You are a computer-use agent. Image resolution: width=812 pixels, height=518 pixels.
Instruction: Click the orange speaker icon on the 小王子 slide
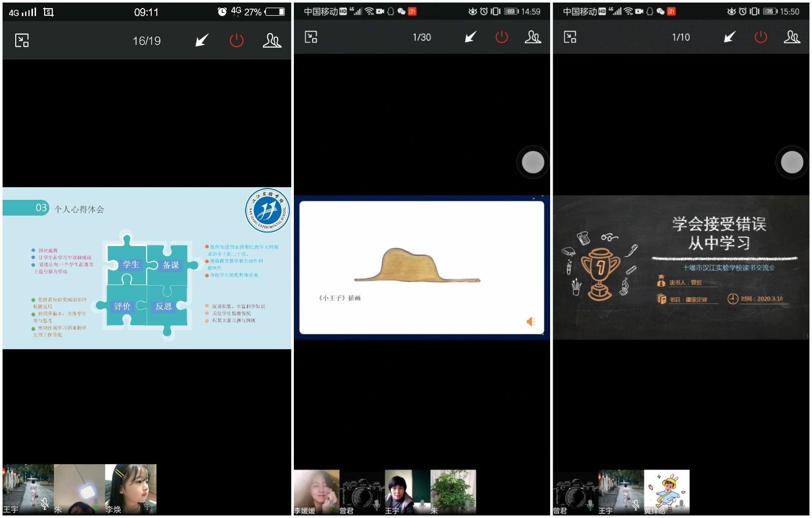coord(531,322)
